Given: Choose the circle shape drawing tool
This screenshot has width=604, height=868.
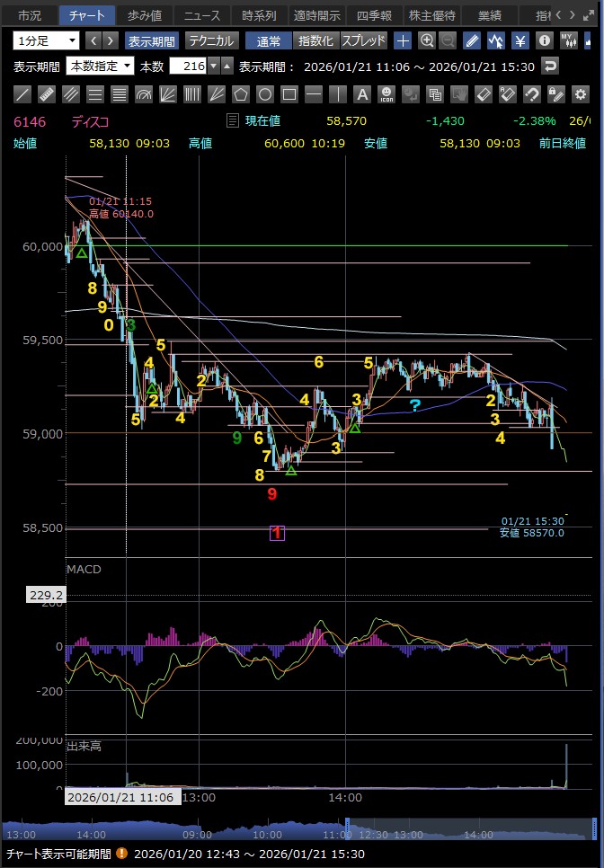Looking at the screenshot, I should click(264, 94).
